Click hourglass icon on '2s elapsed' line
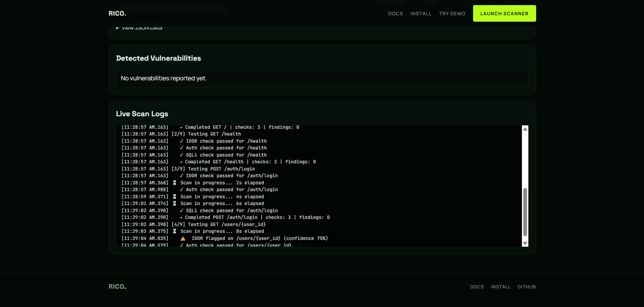This screenshot has height=307, width=644. click(174, 183)
